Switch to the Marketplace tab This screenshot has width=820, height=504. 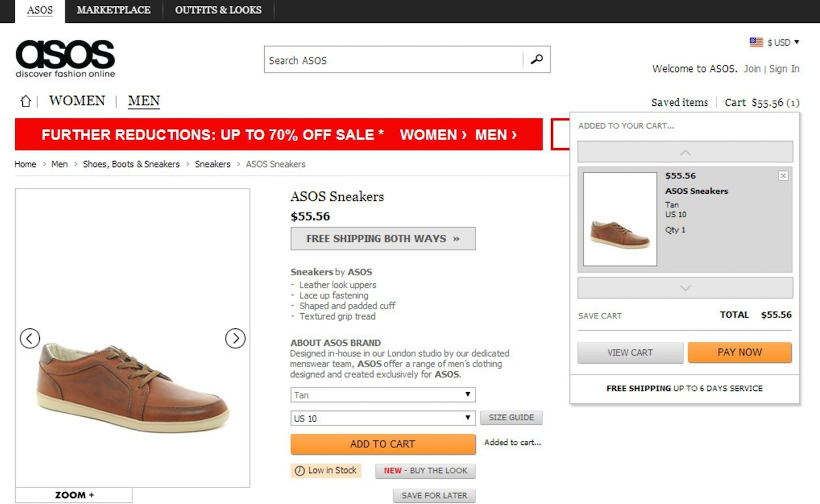[113, 10]
